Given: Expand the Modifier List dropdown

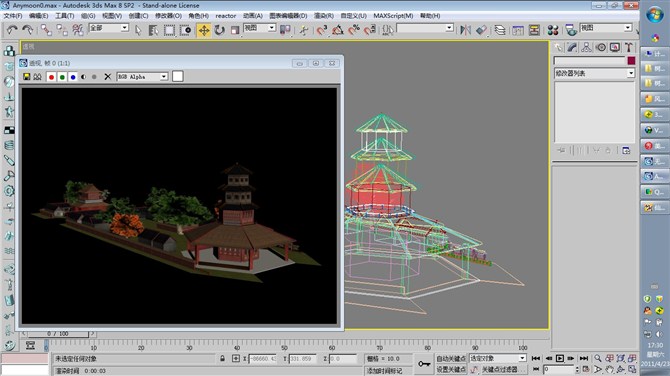Looking at the screenshot, I should pos(594,73).
